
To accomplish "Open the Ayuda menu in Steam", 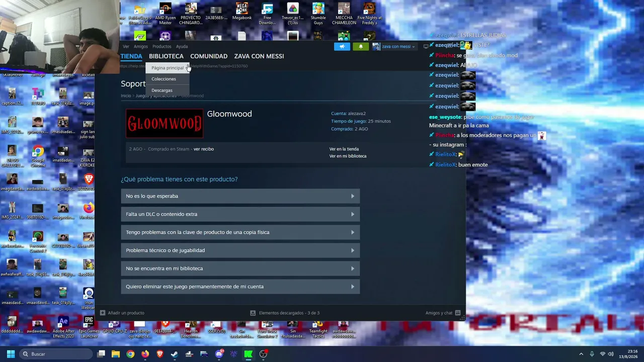I will coord(182,46).
